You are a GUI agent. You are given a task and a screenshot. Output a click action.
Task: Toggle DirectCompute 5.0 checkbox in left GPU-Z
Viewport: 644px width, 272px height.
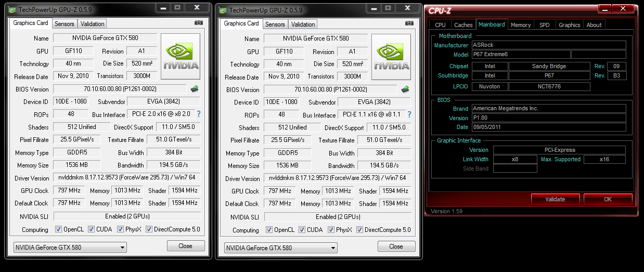tap(149, 229)
